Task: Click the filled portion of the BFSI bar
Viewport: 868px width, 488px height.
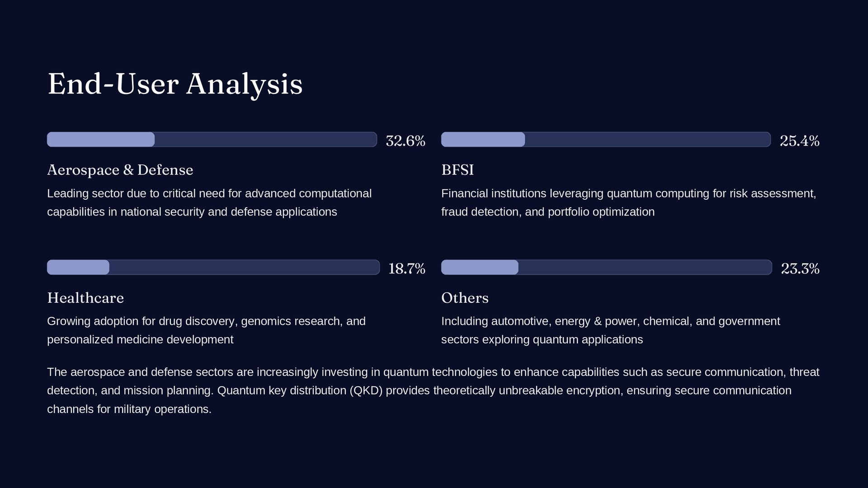Action: 483,139
